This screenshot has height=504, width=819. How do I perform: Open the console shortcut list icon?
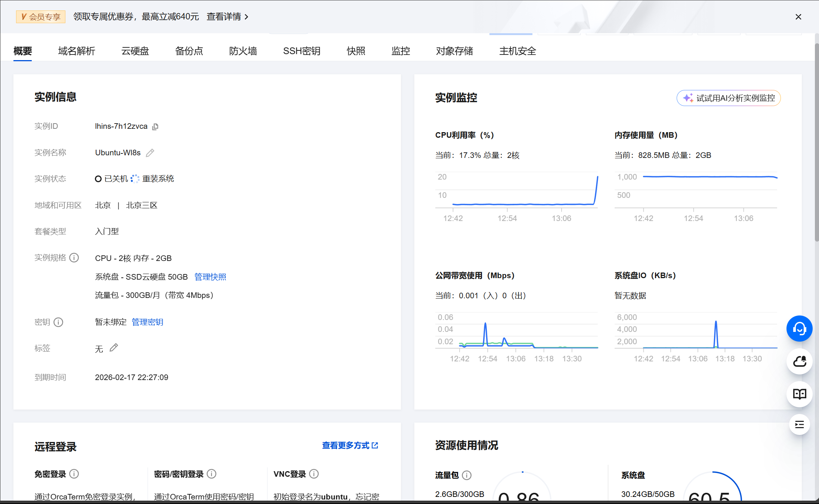[800, 424]
